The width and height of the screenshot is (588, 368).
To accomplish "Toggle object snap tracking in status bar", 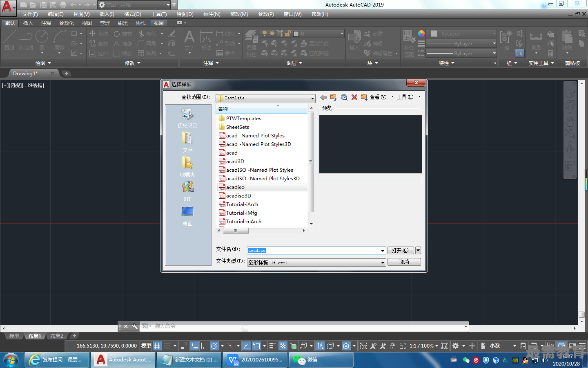I will pyautogui.click(x=247, y=346).
